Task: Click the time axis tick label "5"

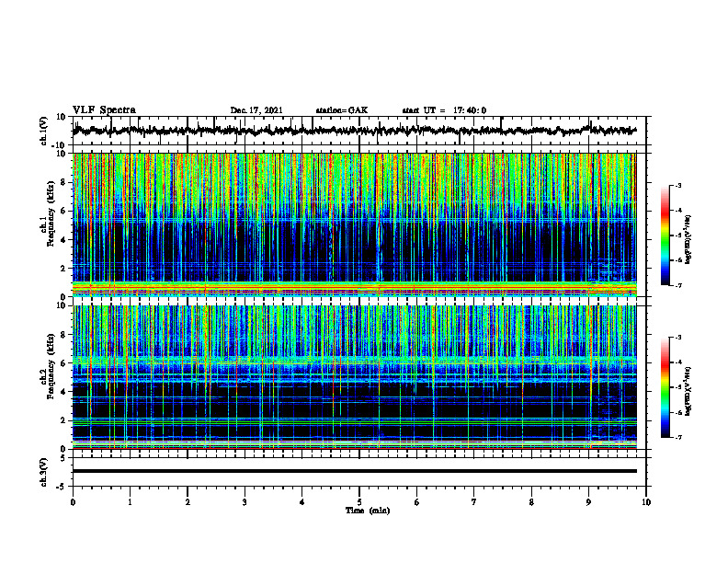Action: click(359, 502)
